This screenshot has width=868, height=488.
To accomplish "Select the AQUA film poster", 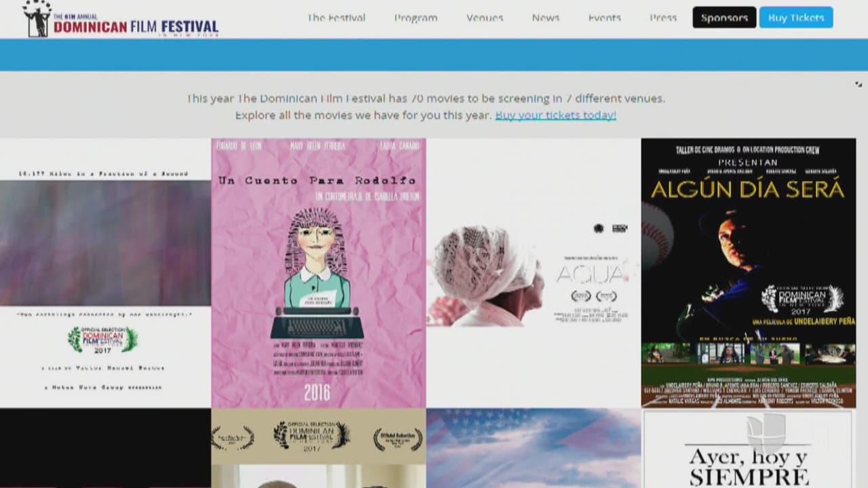I will pos(533,272).
